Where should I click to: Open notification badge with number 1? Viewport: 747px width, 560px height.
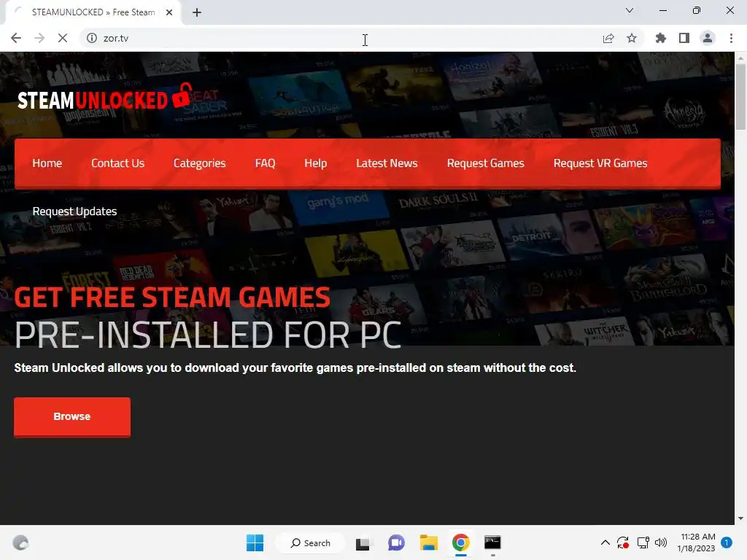click(x=727, y=542)
